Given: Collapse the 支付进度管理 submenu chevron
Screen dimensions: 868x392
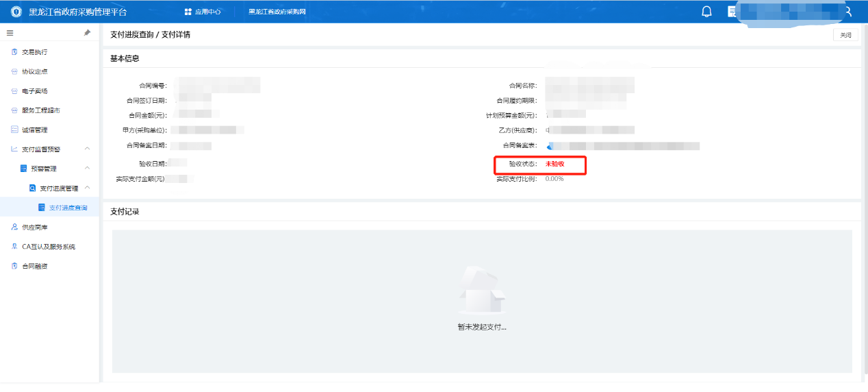Looking at the screenshot, I should tap(87, 188).
